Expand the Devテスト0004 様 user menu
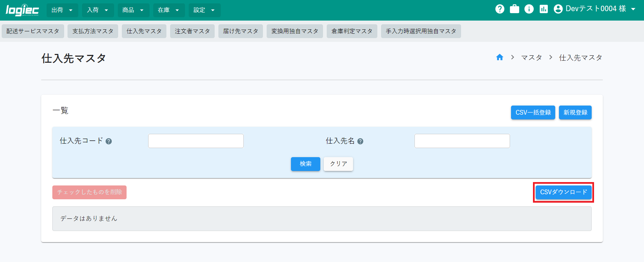The height and width of the screenshot is (262, 644). click(596, 9)
